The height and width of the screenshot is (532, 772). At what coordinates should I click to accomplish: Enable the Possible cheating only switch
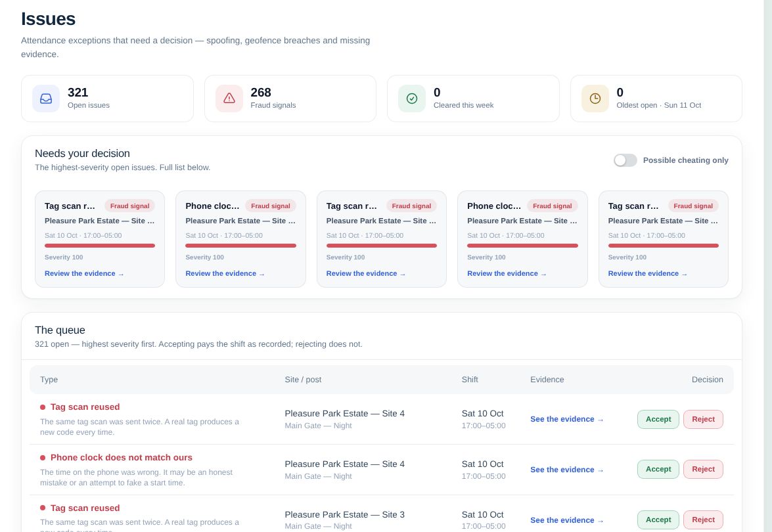[625, 160]
